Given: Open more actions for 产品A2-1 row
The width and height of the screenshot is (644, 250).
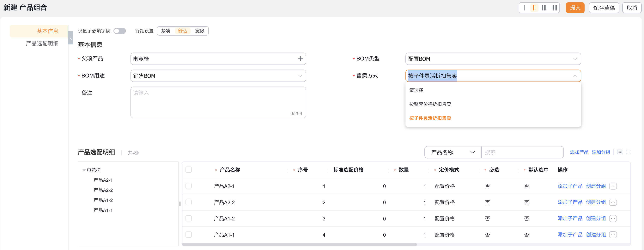Looking at the screenshot, I should click(613, 186).
